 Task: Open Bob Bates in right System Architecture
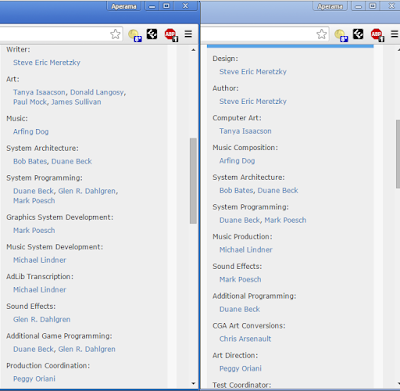pos(236,190)
